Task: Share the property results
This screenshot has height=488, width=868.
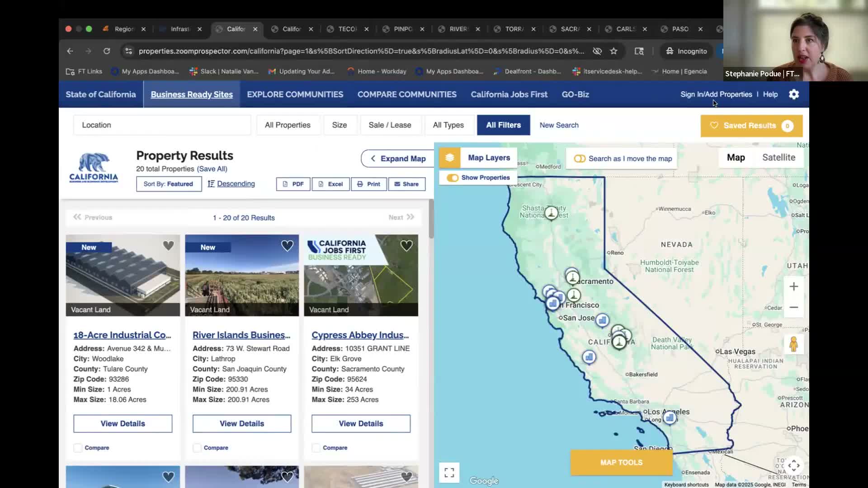Action: coord(406,184)
